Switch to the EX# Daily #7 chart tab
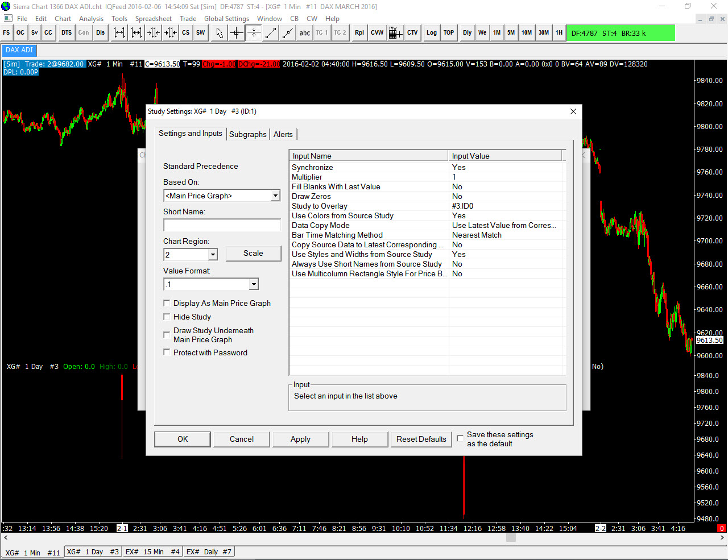This screenshot has width=728, height=560. 209,551
